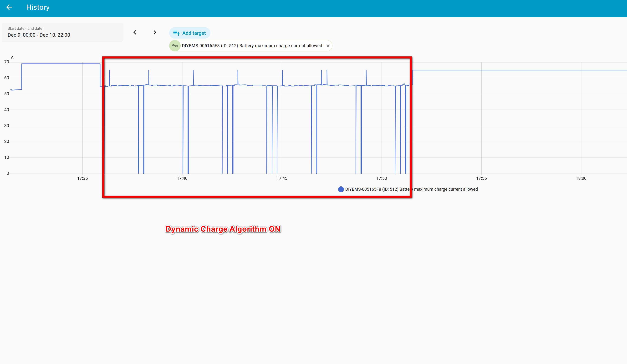Image resolution: width=627 pixels, height=364 pixels.
Task: Click the 17:45 time axis label
Action: click(282, 178)
